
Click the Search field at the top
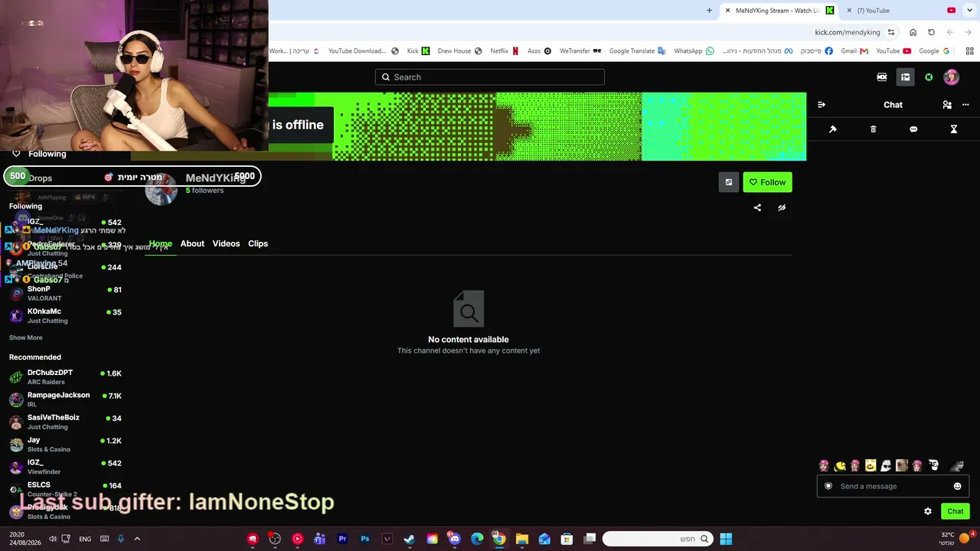coord(490,77)
